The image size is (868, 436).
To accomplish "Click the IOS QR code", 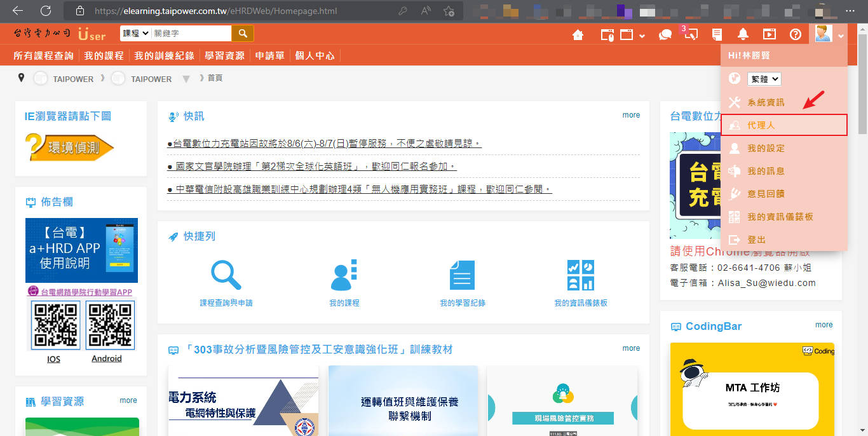I will (x=55, y=325).
